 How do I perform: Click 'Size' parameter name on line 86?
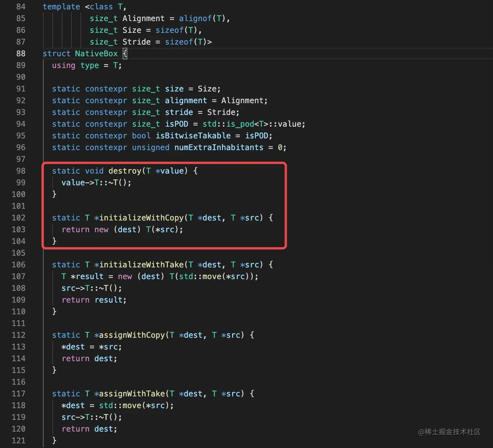tap(132, 30)
